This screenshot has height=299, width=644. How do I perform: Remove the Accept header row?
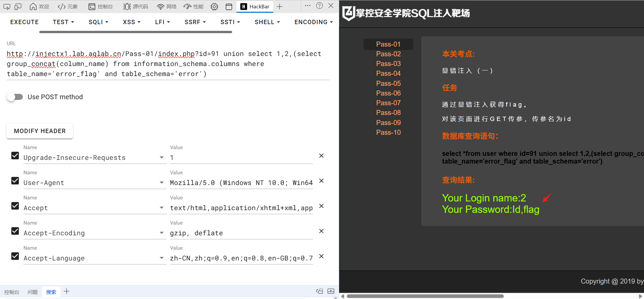321,206
